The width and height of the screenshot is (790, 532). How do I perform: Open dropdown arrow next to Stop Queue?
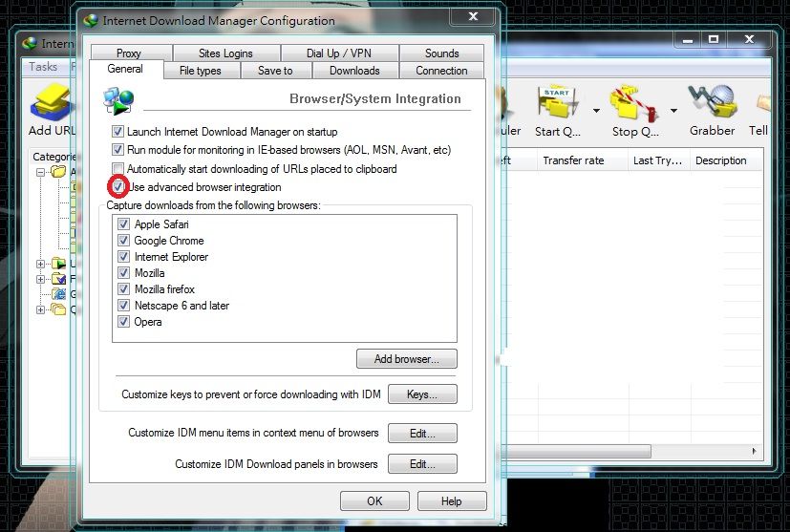point(673,111)
